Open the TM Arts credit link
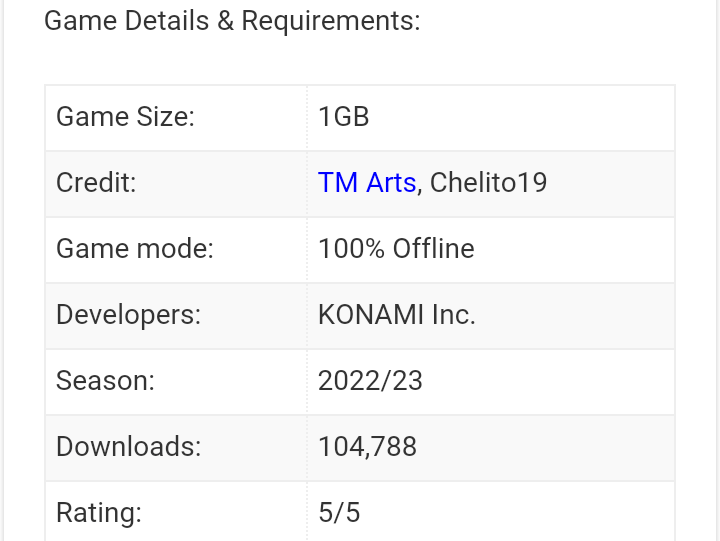Viewport: 720px width, 541px height. 366,183
